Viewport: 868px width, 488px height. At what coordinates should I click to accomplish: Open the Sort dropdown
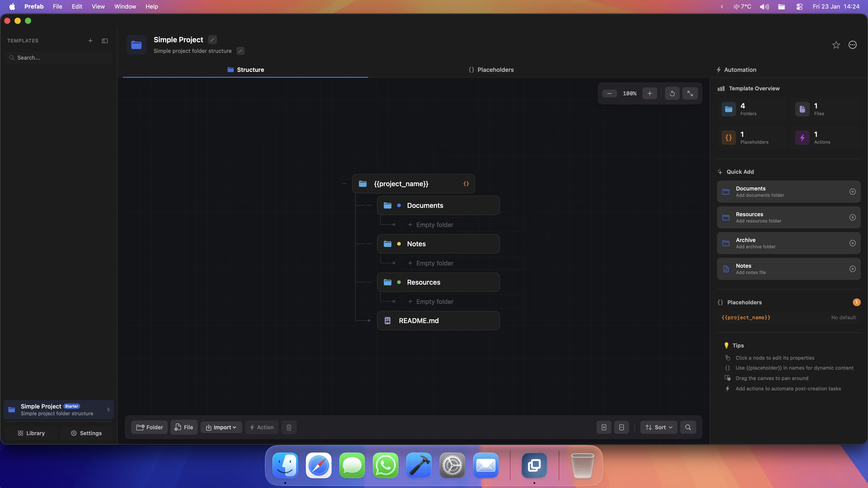click(x=658, y=427)
